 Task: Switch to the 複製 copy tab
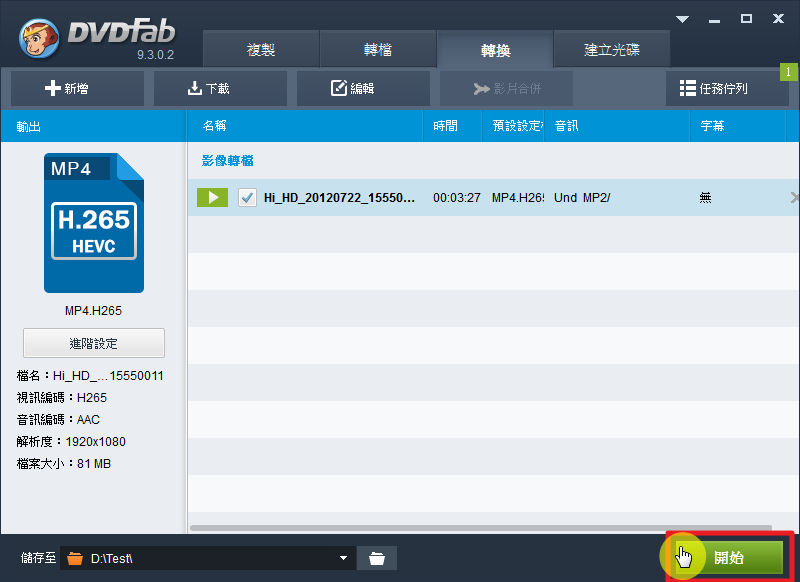pos(261,50)
